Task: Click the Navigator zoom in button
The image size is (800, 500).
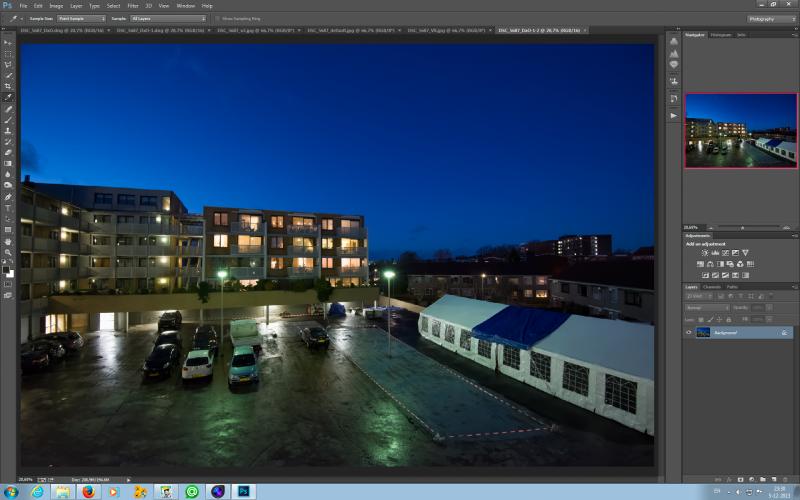Action: point(786,228)
